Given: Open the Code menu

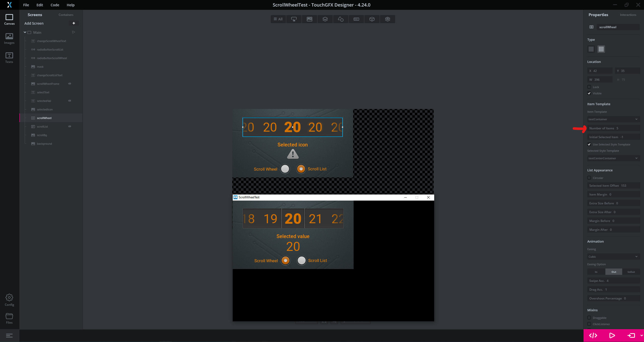Looking at the screenshot, I should pos(55,5).
